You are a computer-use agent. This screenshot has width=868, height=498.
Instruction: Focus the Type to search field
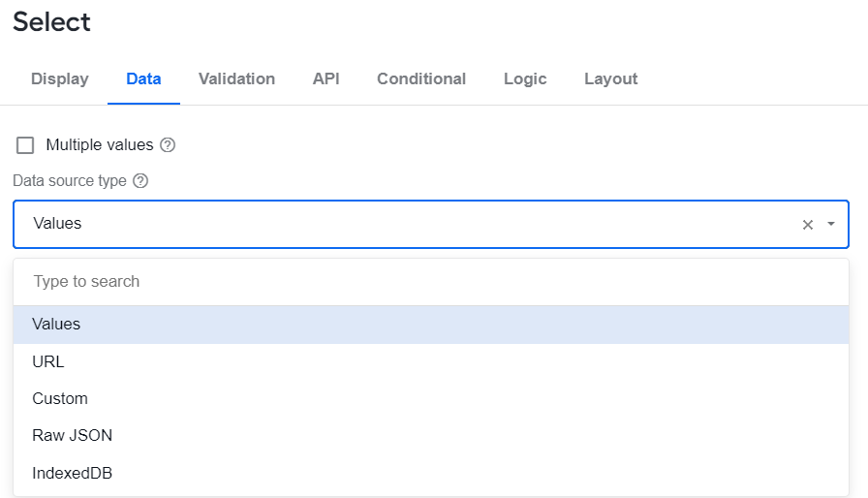[431, 282]
